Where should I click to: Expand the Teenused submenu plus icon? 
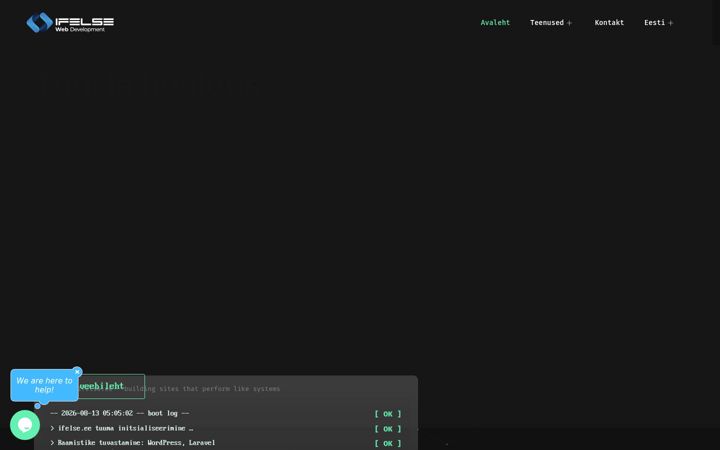coord(569,23)
